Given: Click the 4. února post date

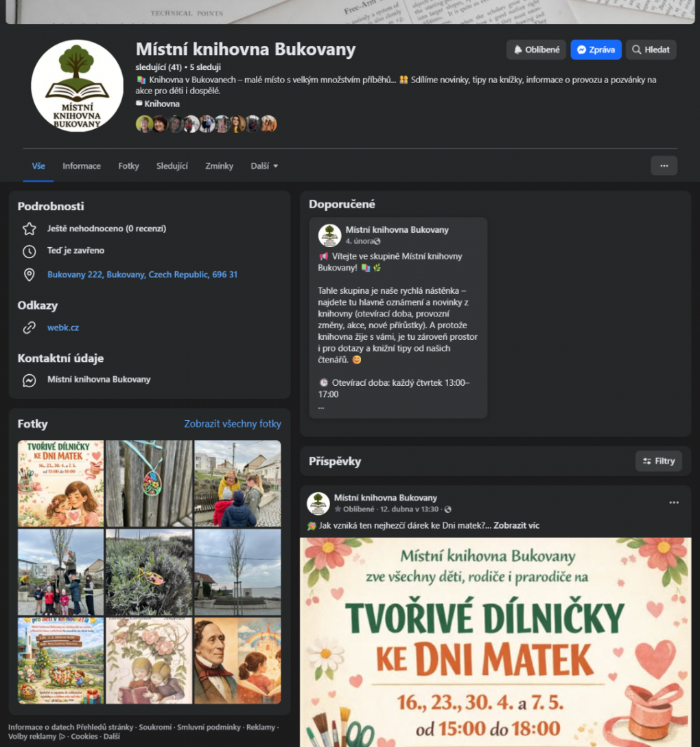Looking at the screenshot, I should point(360,241).
